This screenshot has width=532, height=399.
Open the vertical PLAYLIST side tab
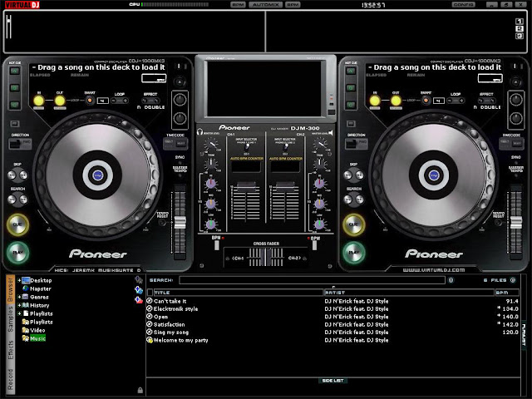[525, 335]
